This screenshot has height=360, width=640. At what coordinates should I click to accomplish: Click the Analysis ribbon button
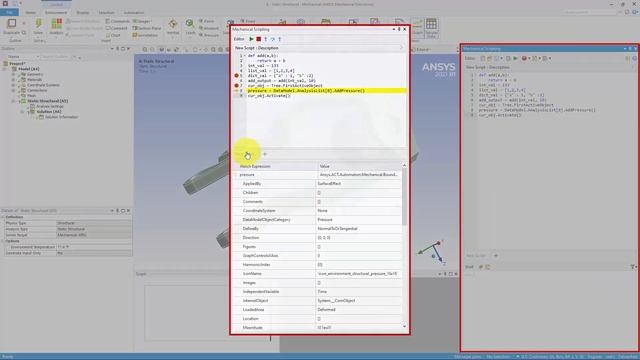point(56,27)
